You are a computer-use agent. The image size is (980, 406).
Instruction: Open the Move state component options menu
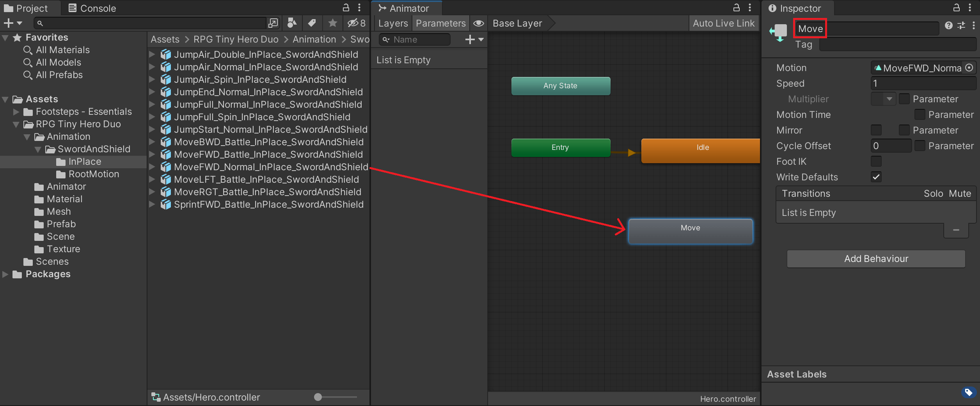(974, 25)
